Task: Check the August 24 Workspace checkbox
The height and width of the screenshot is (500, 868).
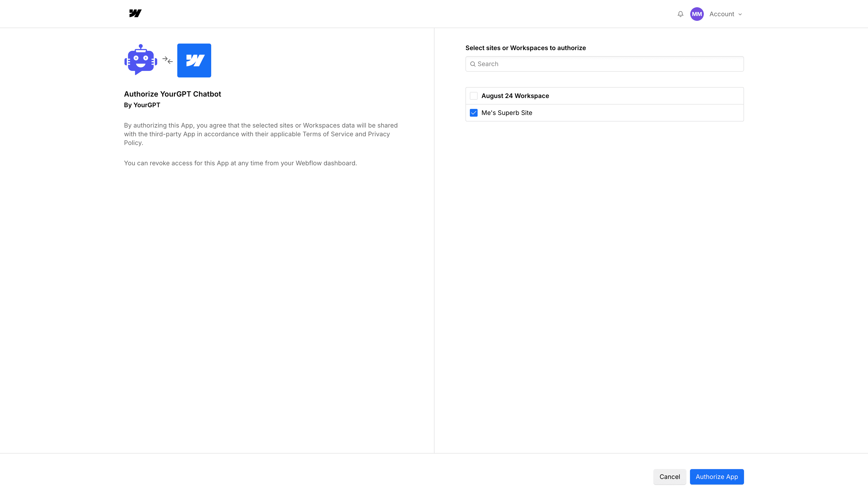Action: coord(474,95)
